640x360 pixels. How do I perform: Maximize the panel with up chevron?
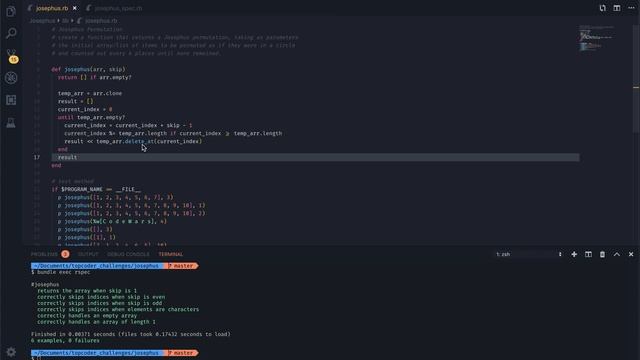pos(617,254)
